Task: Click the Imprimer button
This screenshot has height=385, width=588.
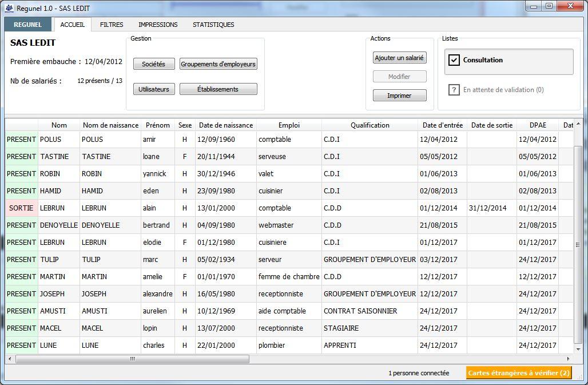Action: pyautogui.click(x=399, y=96)
